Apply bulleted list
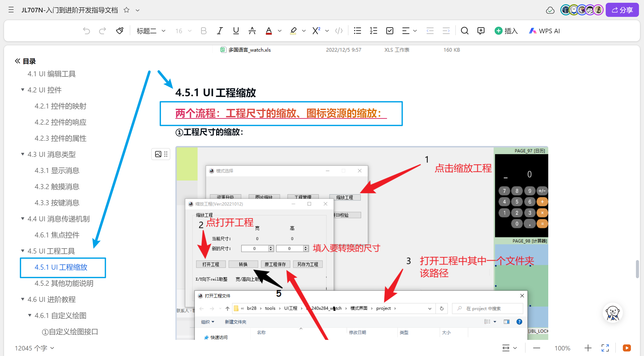The width and height of the screenshot is (644, 356). point(357,31)
